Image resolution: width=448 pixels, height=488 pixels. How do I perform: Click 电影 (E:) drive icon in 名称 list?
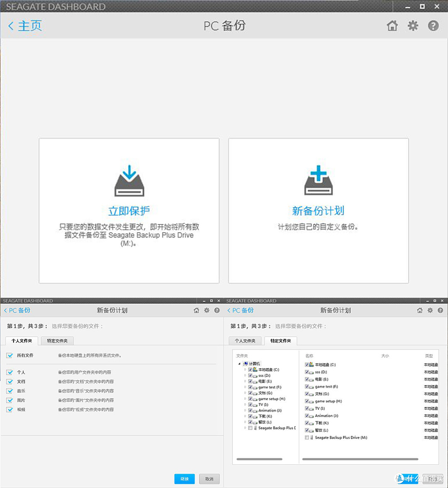312,380
